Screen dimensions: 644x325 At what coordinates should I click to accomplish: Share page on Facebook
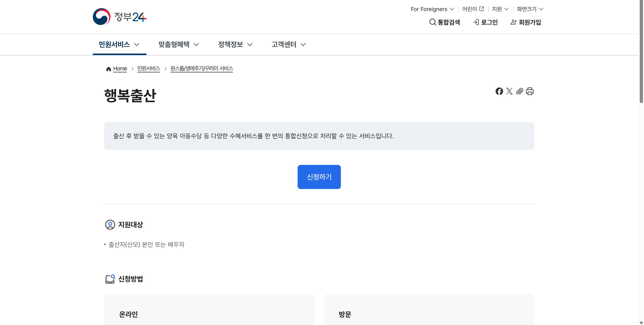499,91
